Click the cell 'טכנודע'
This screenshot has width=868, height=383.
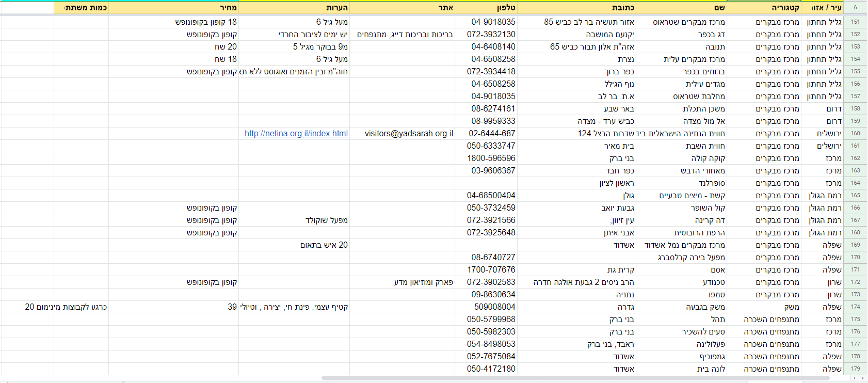click(681, 282)
